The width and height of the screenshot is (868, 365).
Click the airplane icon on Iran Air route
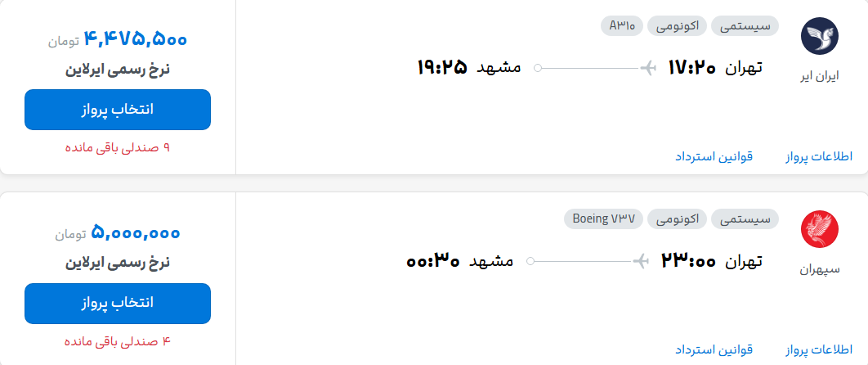pyautogui.click(x=648, y=68)
